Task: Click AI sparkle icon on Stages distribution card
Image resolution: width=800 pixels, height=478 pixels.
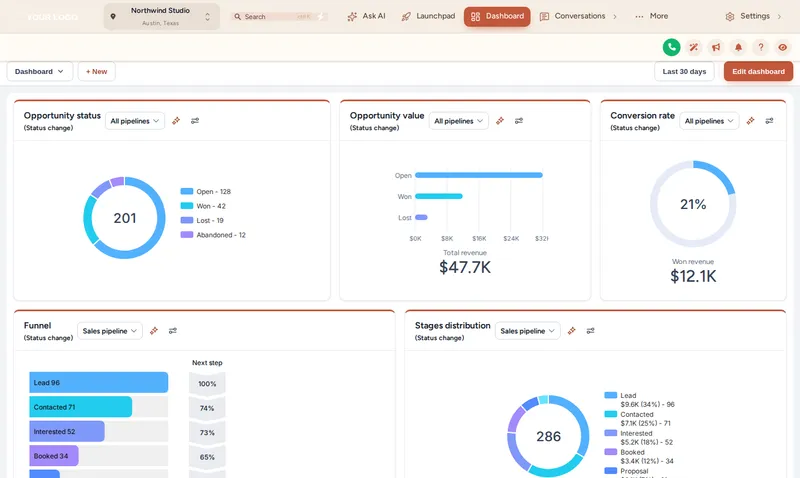Action: pyautogui.click(x=571, y=331)
